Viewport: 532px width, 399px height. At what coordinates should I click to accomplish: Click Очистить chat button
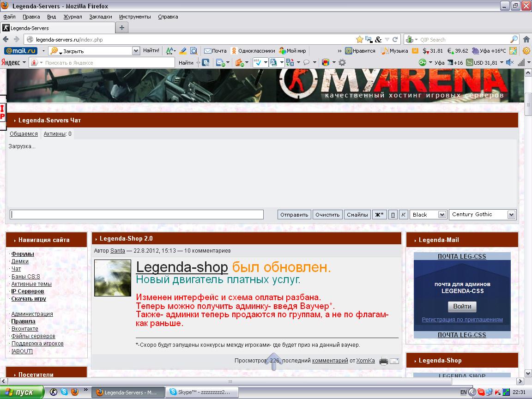(327, 214)
